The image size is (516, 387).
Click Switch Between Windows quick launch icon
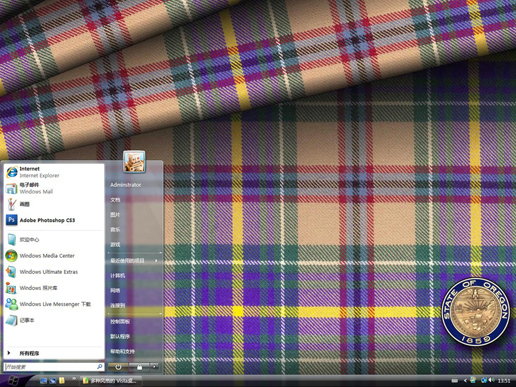pyautogui.click(x=52, y=381)
